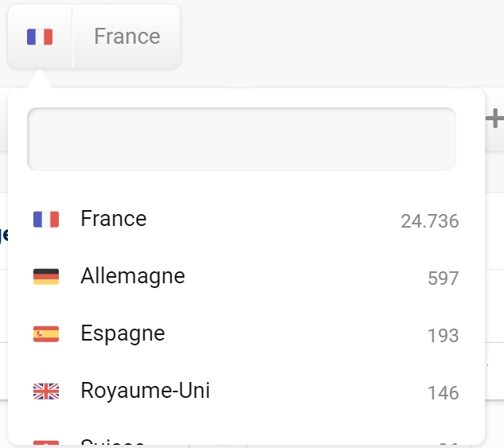Click the 597 count beside Allemagne
The width and height of the screenshot is (504, 448).
click(x=443, y=279)
